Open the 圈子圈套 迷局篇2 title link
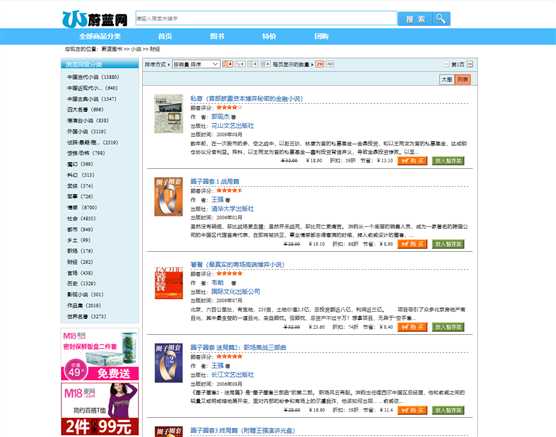Viewport: 556px width, 437px height. (x=238, y=348)
